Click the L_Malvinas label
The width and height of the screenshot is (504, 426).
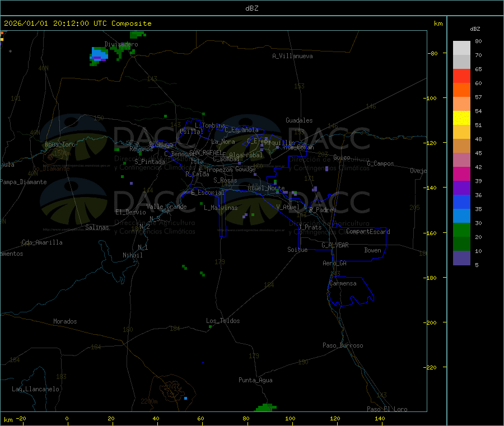pos(221,208)
